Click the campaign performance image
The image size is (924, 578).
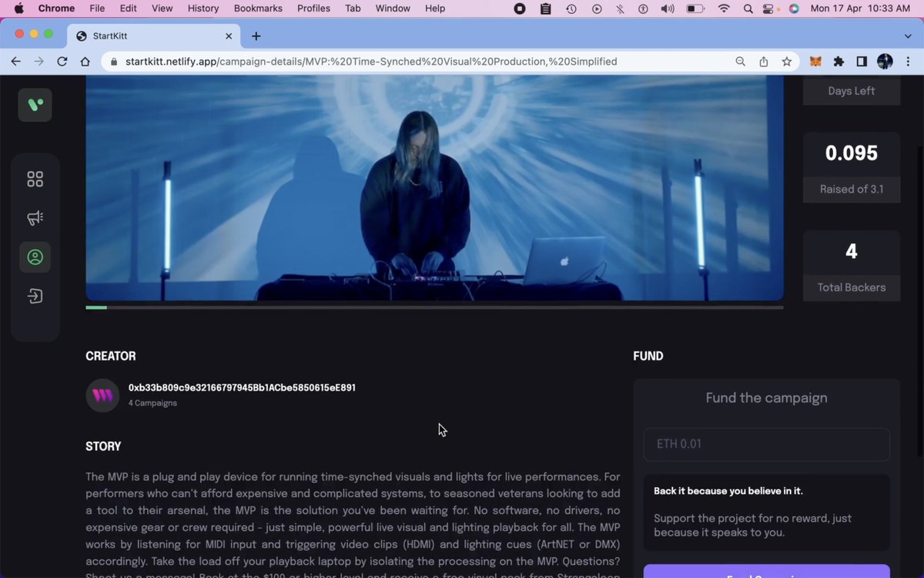(434, 187)
